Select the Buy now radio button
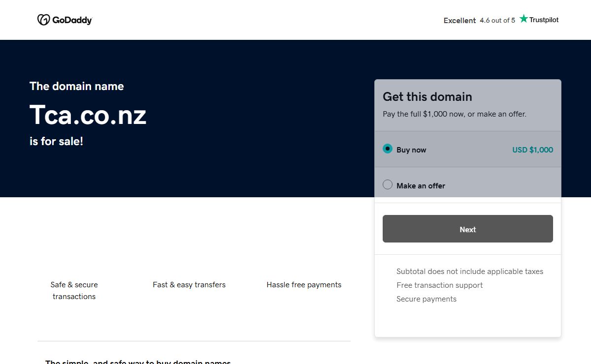The width and height of the screenshot is (591, 364). click(388, 149)
